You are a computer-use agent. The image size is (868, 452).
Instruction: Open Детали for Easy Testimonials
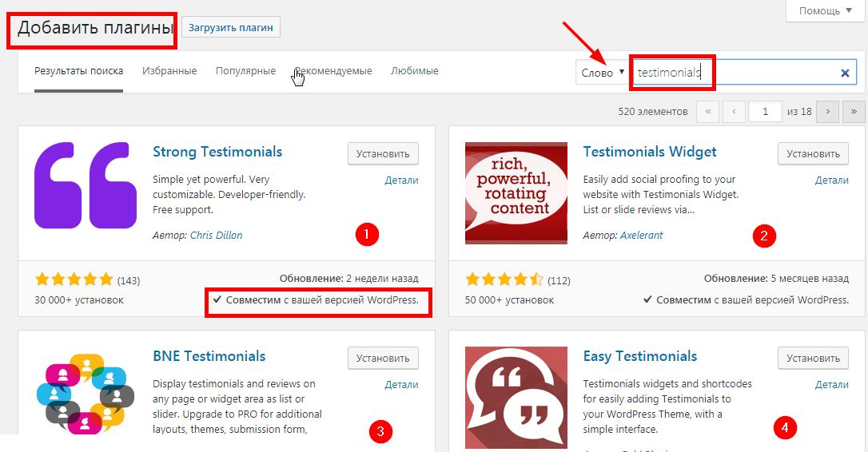click(831, 384)
